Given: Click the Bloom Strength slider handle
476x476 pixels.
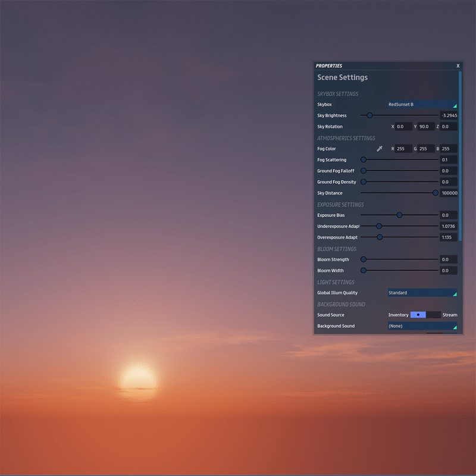Looking at the screenshot, I should click(x=364, y=259).
